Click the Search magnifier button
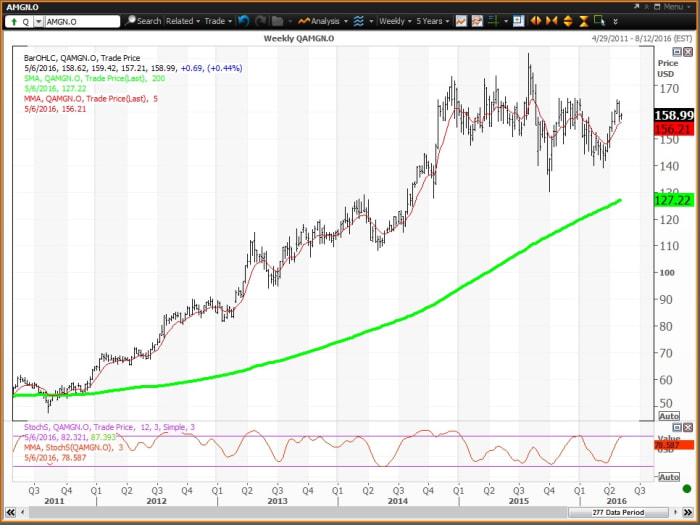The image size is (700, 525). (144, 20)
